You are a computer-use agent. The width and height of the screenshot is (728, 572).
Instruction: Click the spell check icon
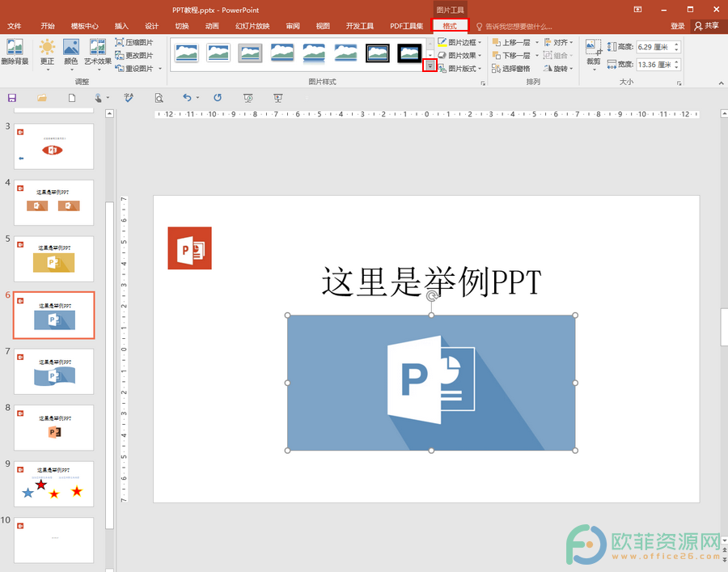(x=129, y=98)
